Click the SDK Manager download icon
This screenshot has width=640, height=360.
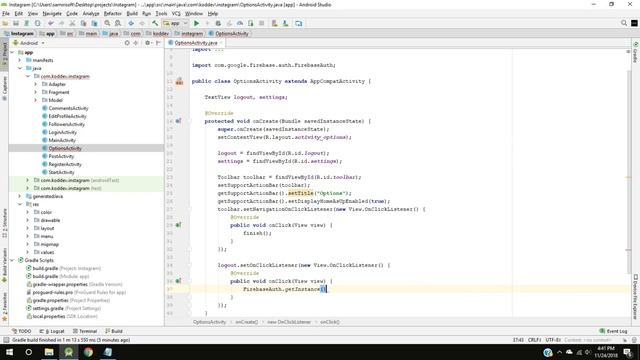(x=285, y=23)
